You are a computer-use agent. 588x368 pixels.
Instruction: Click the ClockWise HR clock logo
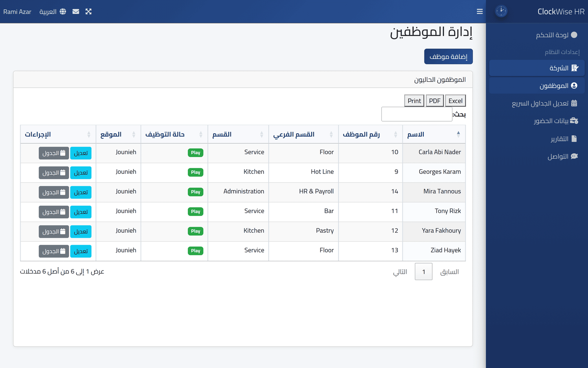point(501,11)
